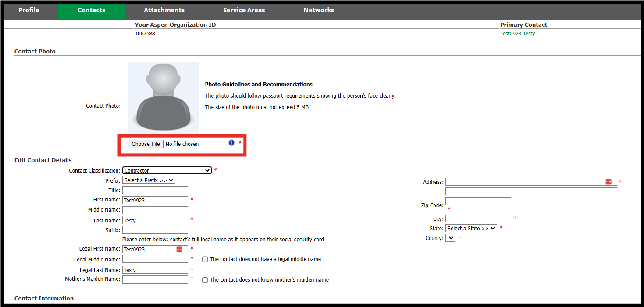Click the Suffix input field
Image resolution: width=644 pixels, height=307 pixels.
pyautogui.click(x=155, y=230)
